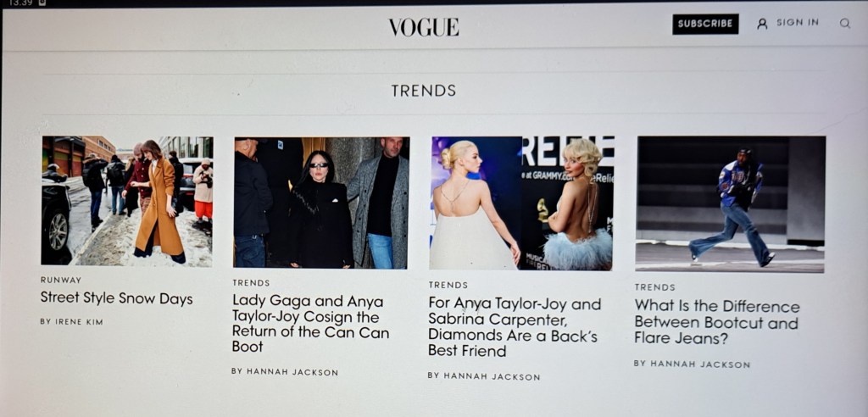Select Trends label above bootcut jeans article

tap(654, 287)
